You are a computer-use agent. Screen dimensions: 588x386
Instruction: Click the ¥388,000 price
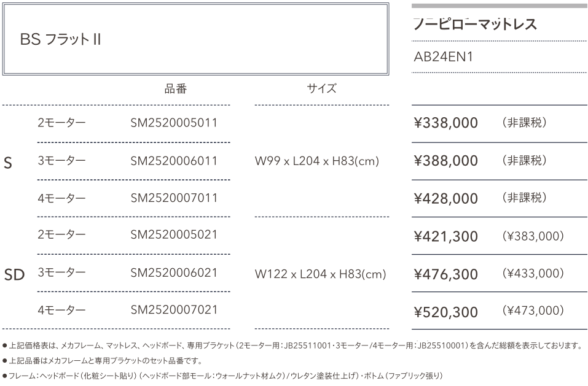tap(445, 161)
